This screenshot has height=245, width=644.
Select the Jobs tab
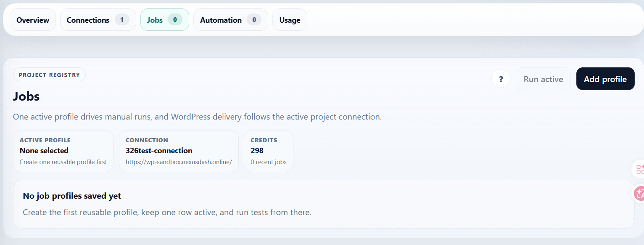(164, 20)
